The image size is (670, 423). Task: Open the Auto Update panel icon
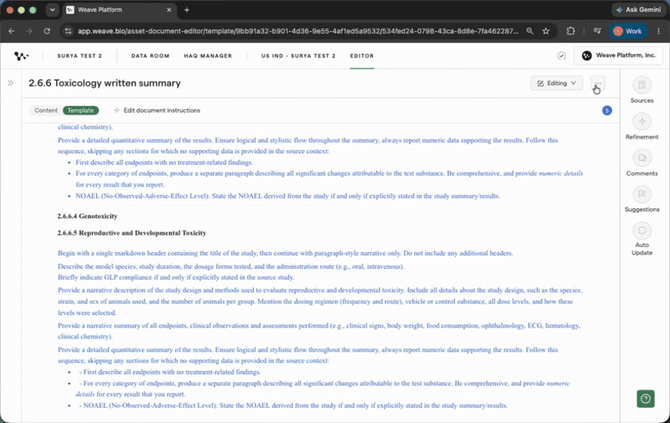point(642,231)
